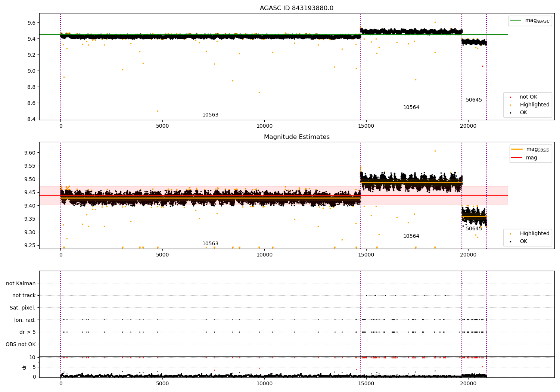Viewport: 560px width, 392px height.
Task: Click x-tick '0' under bottom plot
Action: click(x=60, y=383)
